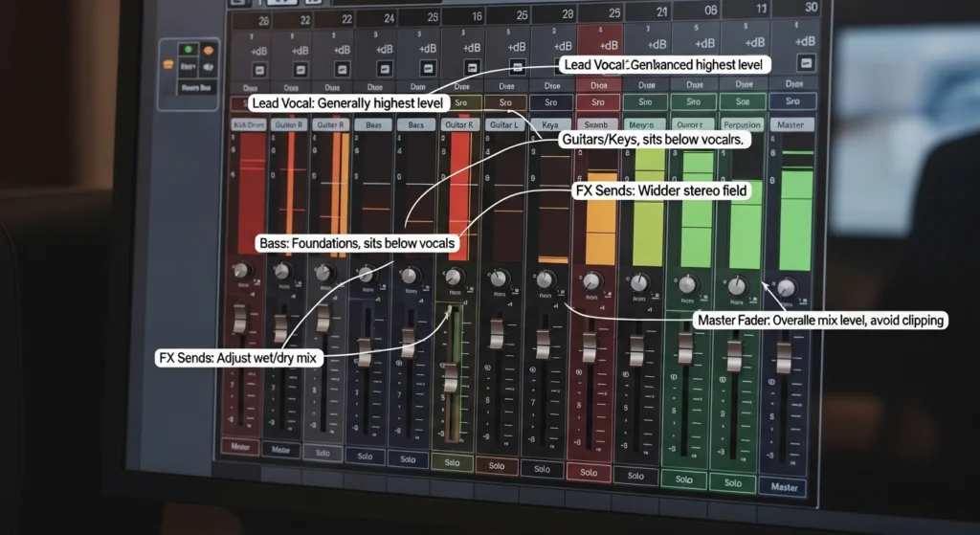Click the square icon on Bacs channel

(x=428, y=68)
